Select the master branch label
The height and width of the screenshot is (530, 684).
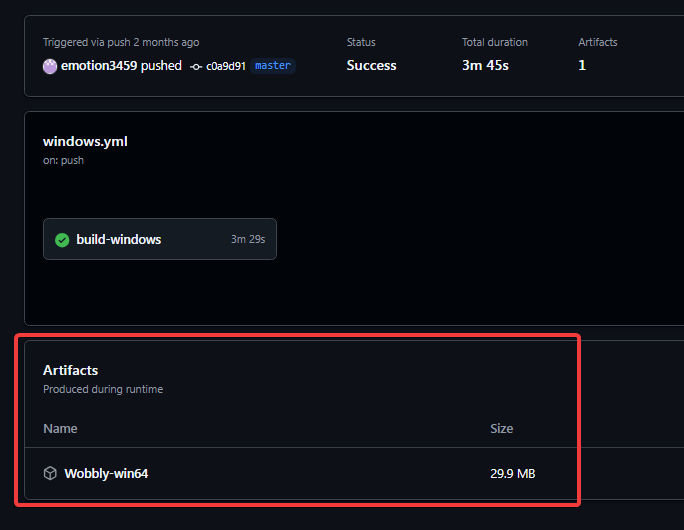[x=272, y=66]
